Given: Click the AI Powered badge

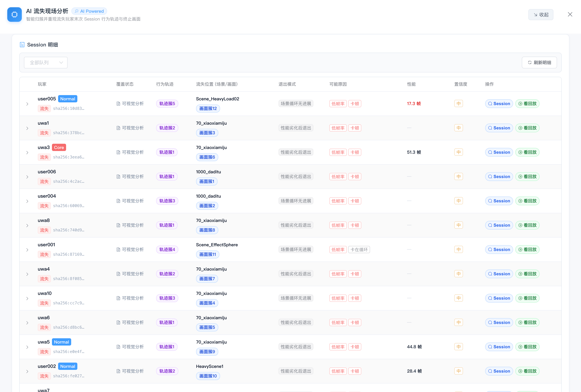Looking at the screenshot, I should click(89, 11).
